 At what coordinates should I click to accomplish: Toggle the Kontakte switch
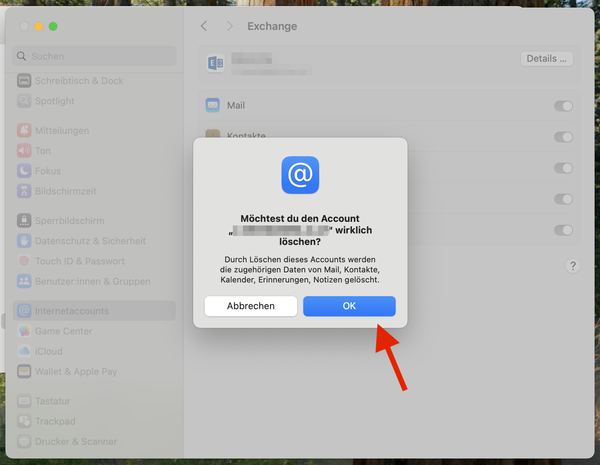pyautogui.click(x=563, y=137)
